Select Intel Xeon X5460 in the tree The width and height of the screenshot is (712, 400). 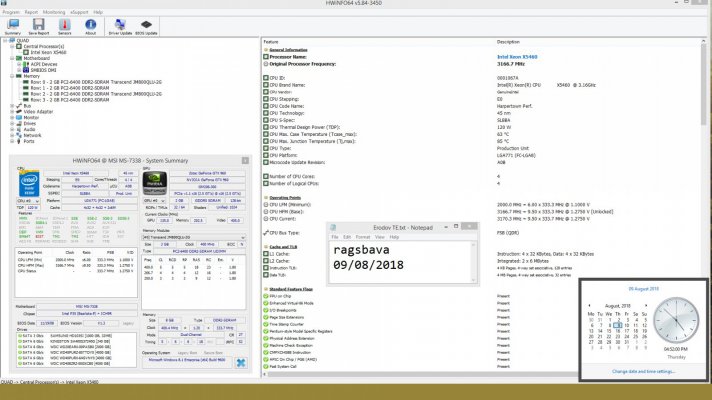point(48,52)
